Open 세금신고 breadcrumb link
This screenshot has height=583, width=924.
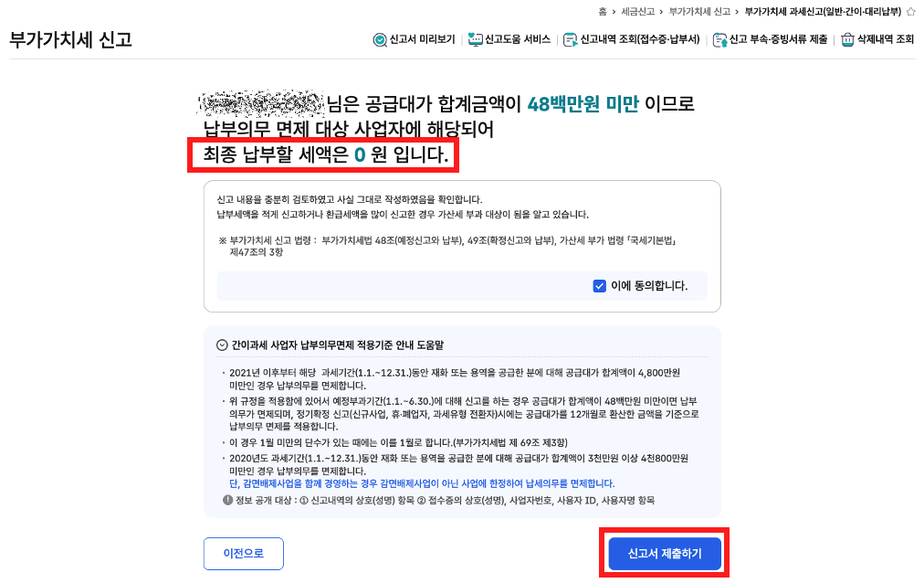(x=637, y=12)
